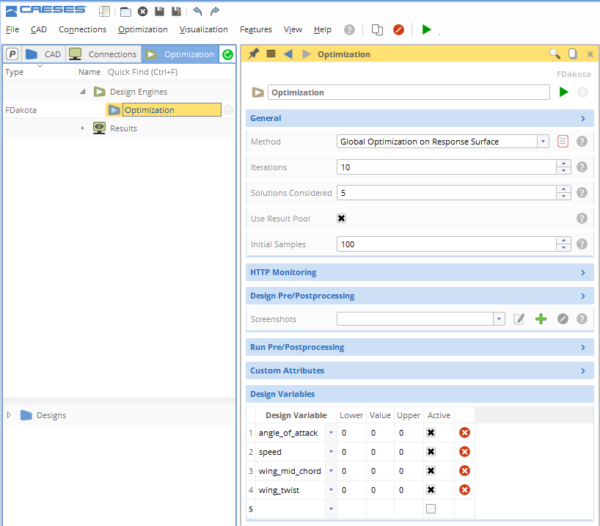Click the pin icon in the Optimization panel header

click(x=254, y=54)
